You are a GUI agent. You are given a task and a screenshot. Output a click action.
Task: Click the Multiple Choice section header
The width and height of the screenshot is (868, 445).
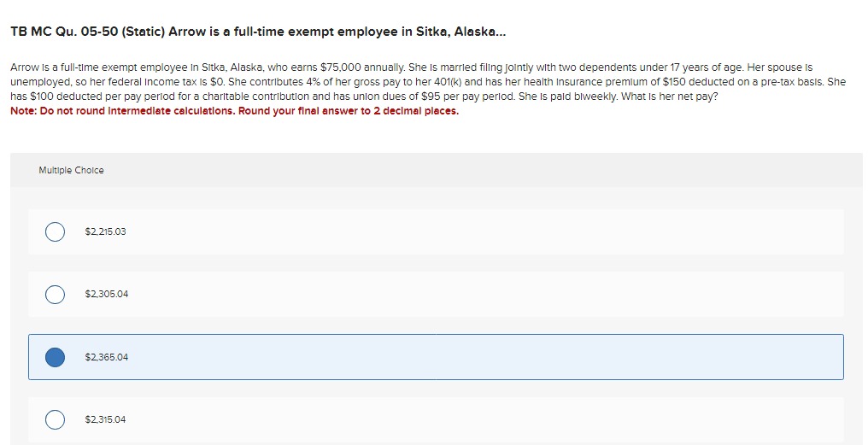tap(71, 171)
